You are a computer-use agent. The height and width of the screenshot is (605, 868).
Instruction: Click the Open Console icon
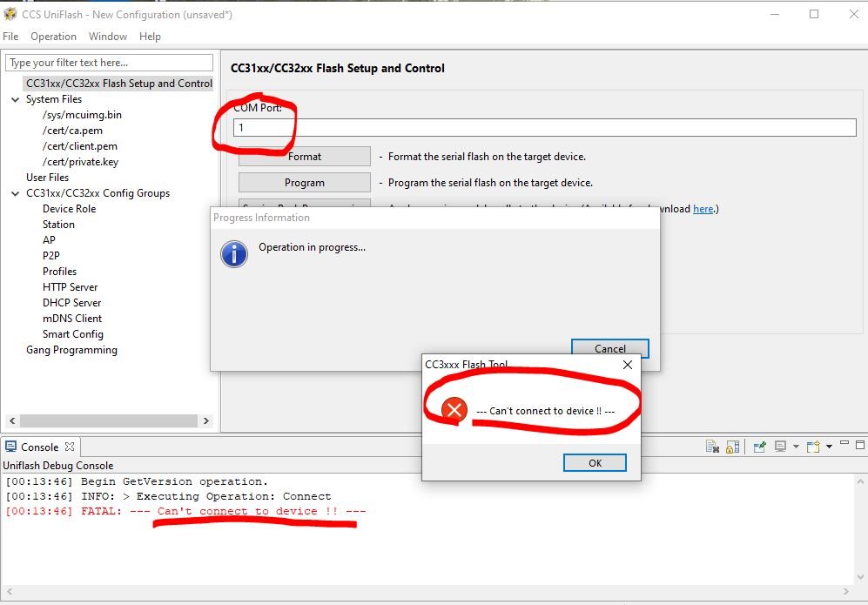(812, 447)
